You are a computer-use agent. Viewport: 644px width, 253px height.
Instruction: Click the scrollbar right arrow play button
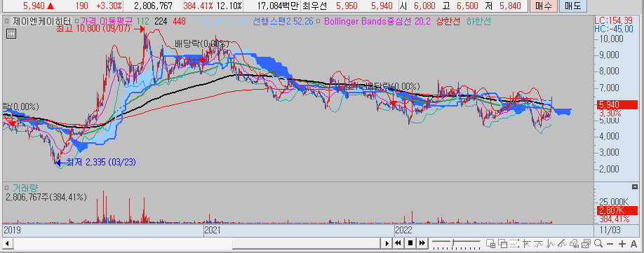387,244
